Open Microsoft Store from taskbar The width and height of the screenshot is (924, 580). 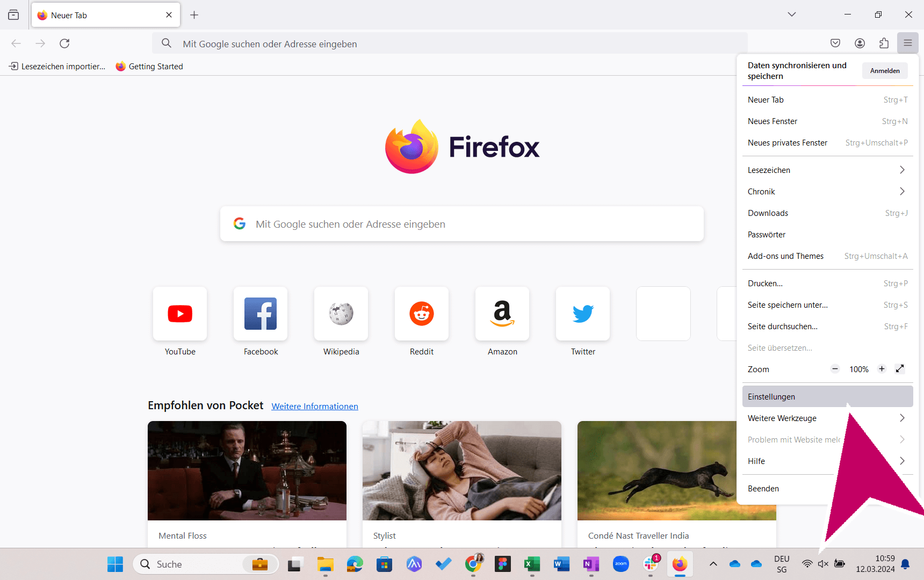(x=384, y=564)
